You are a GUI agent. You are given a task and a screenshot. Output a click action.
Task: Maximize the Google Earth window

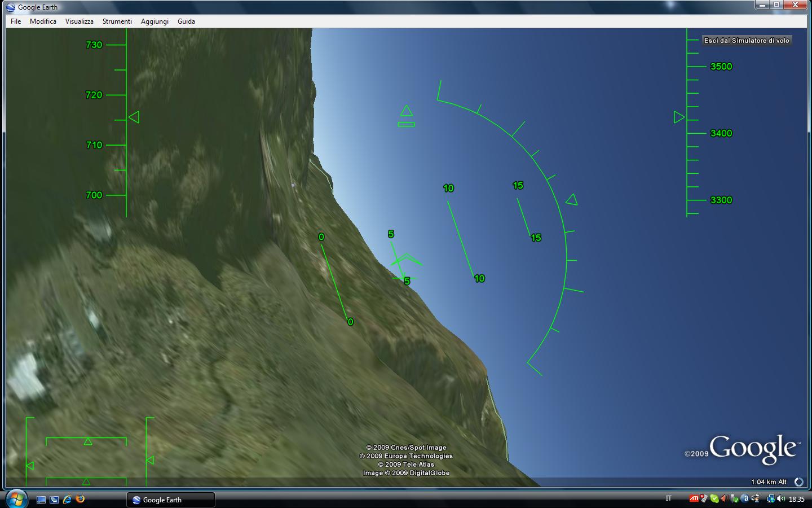(x=776, y=5)
